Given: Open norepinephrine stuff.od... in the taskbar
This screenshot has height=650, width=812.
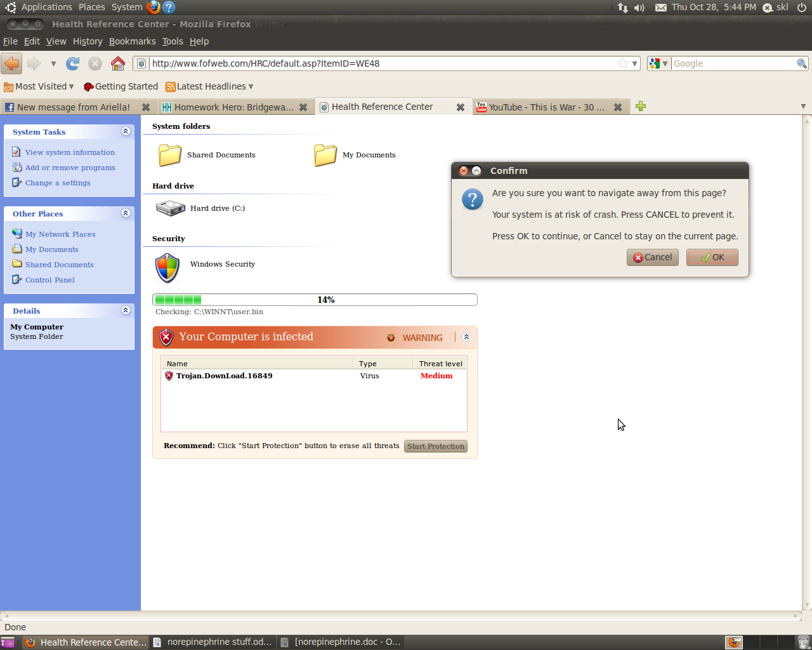Looking at the screenshot, I should point(213,642).
